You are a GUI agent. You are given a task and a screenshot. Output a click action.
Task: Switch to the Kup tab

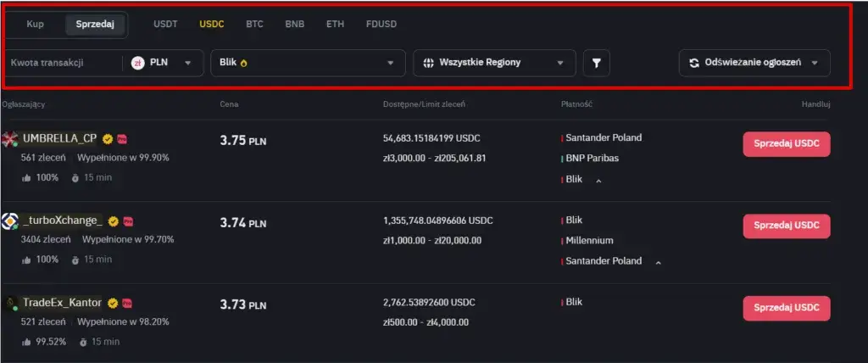click(x=35, y=25)
